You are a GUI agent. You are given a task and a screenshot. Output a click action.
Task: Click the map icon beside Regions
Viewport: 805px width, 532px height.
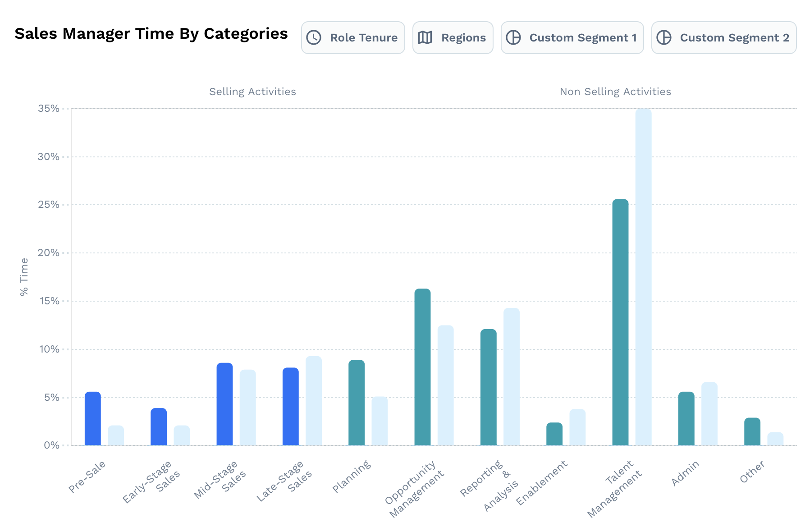tap(425, 37)
